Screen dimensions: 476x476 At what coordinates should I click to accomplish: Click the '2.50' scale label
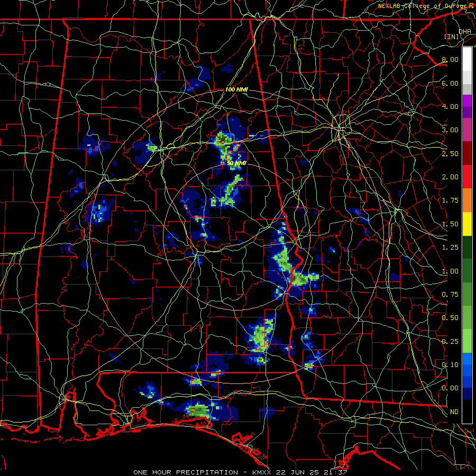pyautogui.click(x=450, y=153)
